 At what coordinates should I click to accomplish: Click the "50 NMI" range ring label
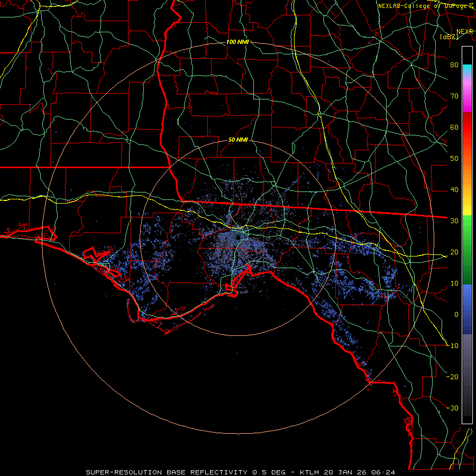[x=238, y=140]
